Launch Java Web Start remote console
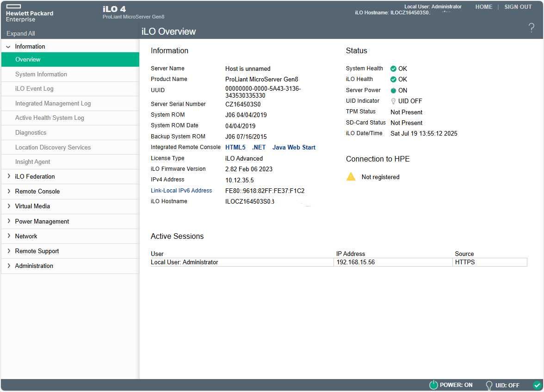The width and height of the screenshot is (544, 392). [294, 147]
